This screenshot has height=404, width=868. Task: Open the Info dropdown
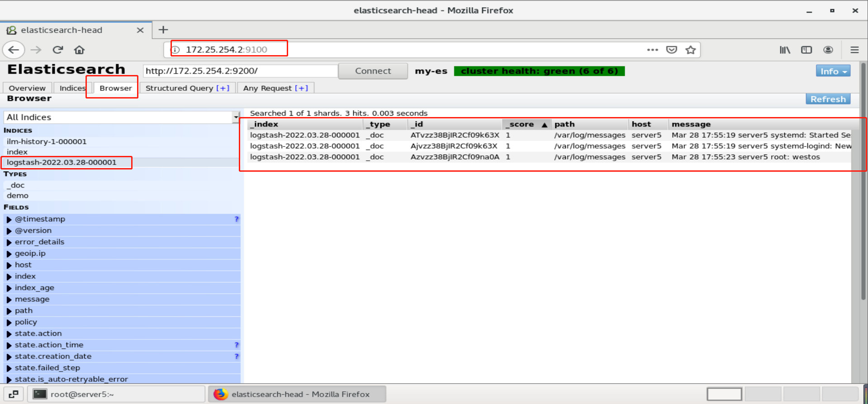click(833, 71)
